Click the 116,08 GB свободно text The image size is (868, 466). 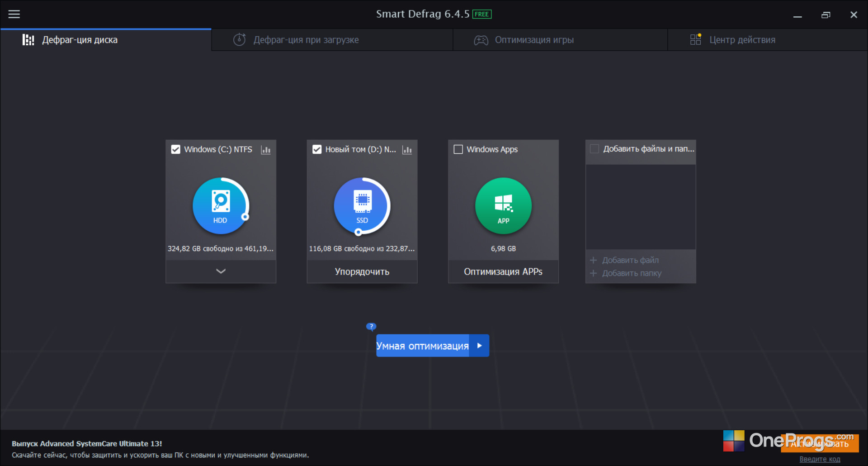pyautogui.click(x=362, y=249)
